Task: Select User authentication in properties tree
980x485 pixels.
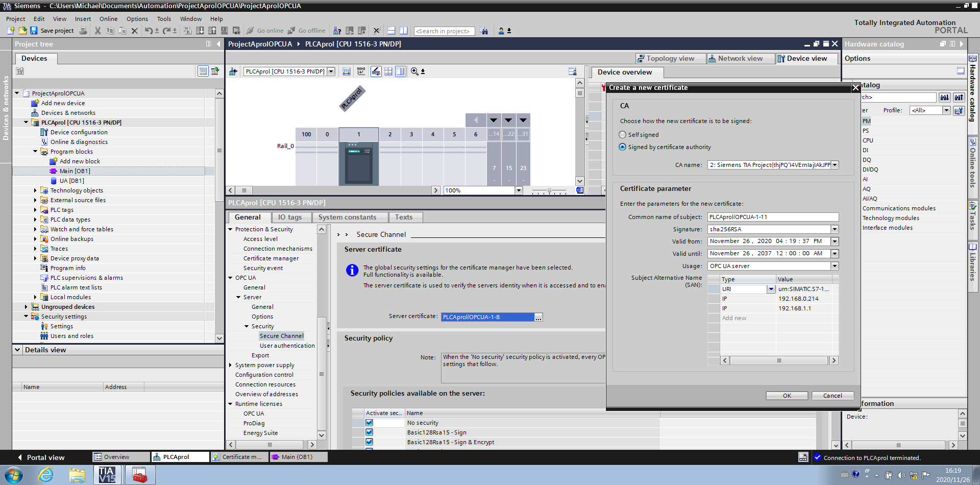Action: pyautogui.click(x=287, y=346)
